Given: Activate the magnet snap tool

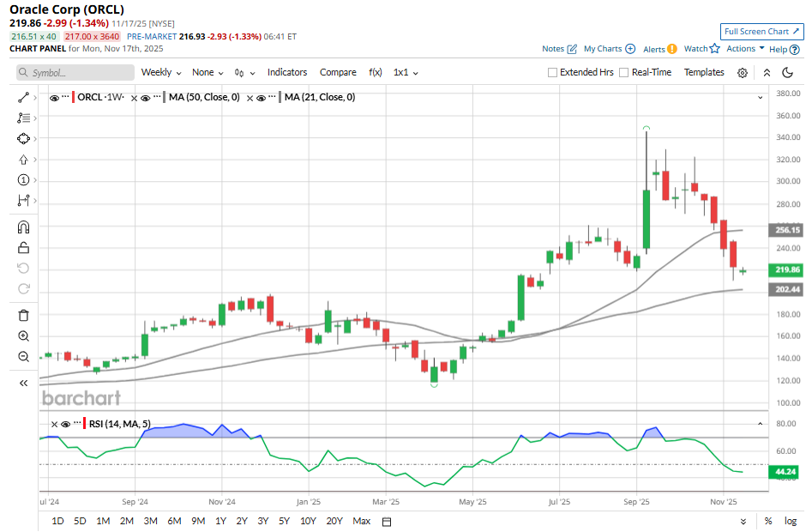Looking at the screenshot, I should (23, 227).
